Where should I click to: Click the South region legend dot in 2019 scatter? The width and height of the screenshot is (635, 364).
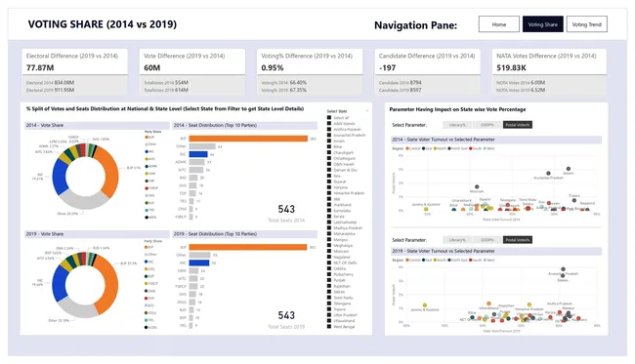tap(471, 260)
